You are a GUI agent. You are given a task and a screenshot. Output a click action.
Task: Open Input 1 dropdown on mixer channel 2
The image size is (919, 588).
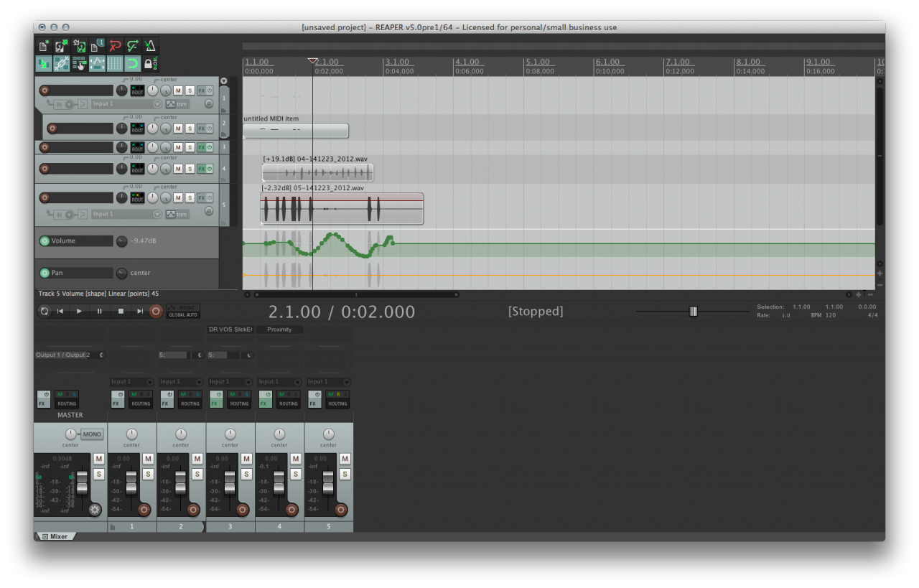click(x=181, y=382)
